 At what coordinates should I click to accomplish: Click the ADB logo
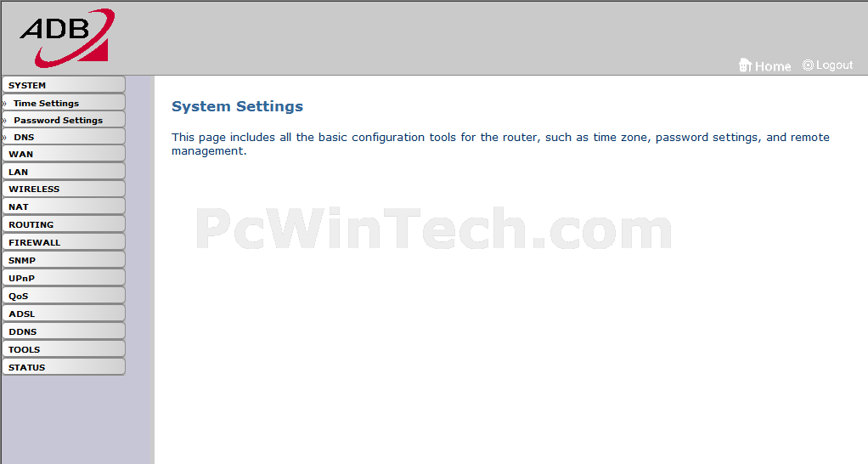pos(67,37)
